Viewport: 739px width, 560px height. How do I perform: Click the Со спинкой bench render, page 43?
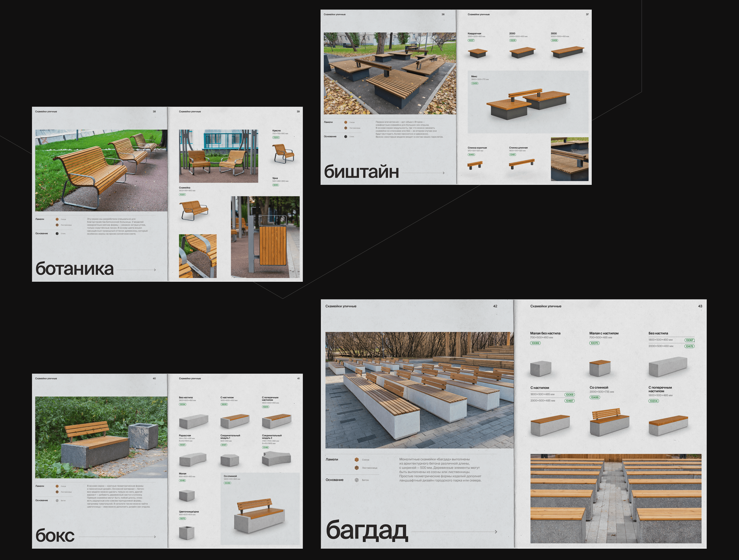[x=609, y=423]
